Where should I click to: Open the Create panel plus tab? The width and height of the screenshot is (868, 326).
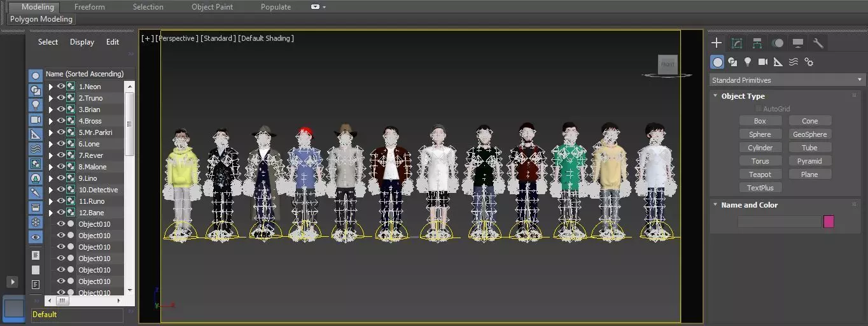(717, 43)
